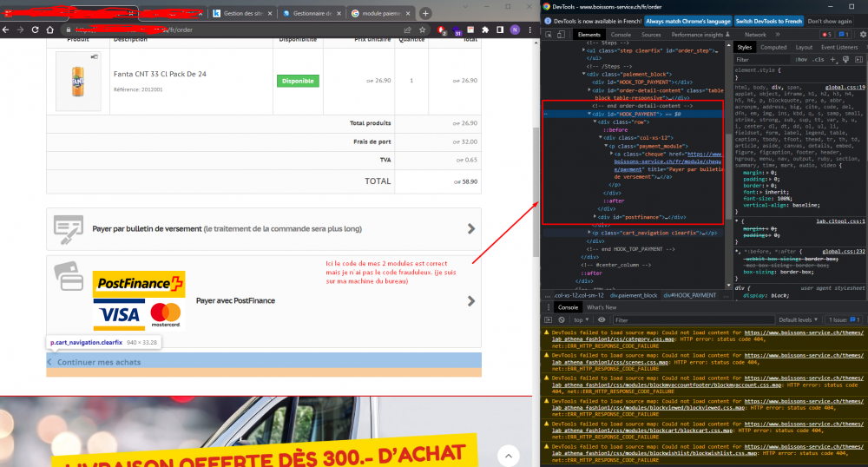The height and width of the screenshot is (467, 868).
Task: Open the global.css:19 source link
Action: (845, 87)
